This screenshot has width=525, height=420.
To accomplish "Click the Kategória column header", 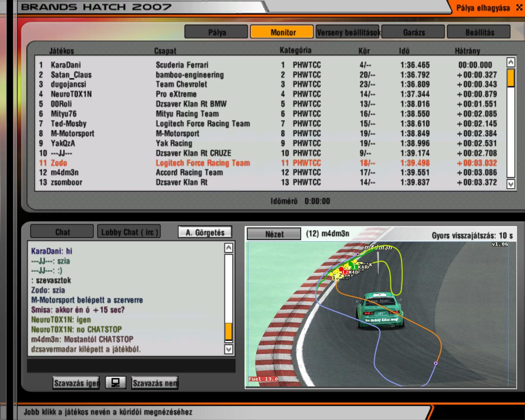I will click(295, 50).
